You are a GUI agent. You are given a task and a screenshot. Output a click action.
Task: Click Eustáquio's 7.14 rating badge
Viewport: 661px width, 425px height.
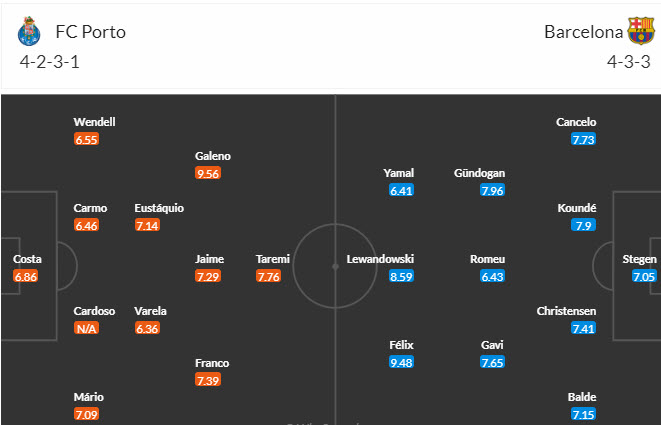coord(147,225)
